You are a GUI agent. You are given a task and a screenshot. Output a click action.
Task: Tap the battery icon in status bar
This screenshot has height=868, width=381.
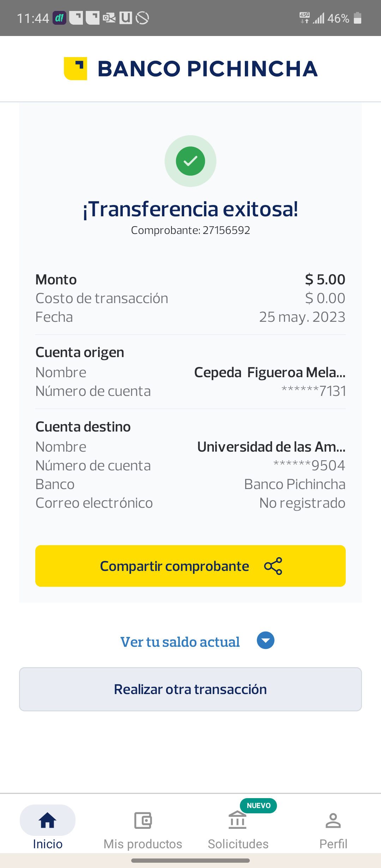tap(357, 18)
